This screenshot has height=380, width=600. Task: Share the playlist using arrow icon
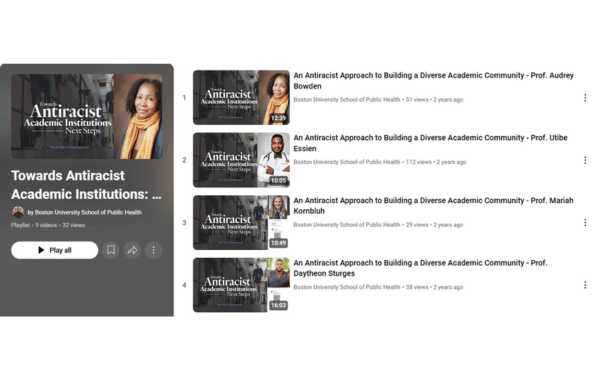coord(132,250)
